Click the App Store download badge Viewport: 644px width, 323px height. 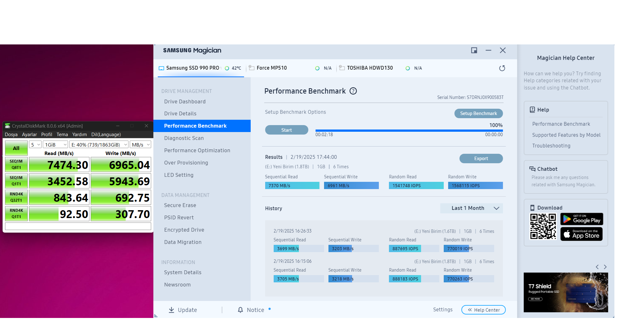581,234
